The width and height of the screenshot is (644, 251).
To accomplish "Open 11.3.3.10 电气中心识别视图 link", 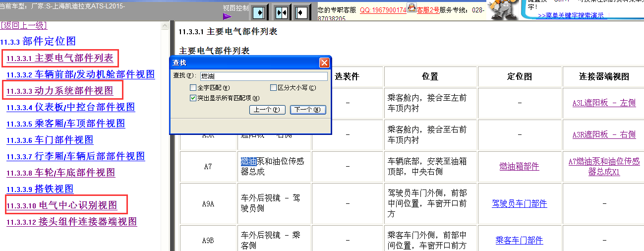I will [x=61, y=205].
